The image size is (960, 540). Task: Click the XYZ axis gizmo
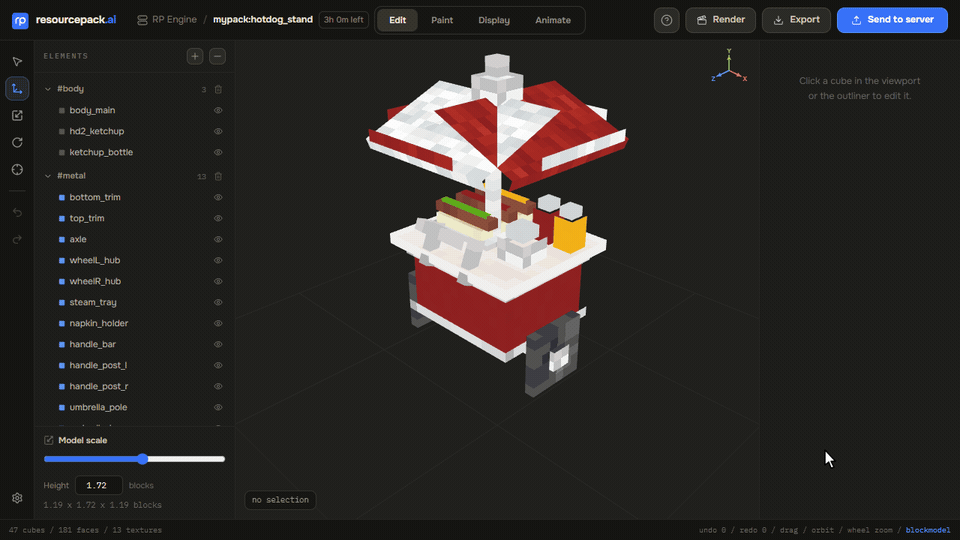(729, 66)
